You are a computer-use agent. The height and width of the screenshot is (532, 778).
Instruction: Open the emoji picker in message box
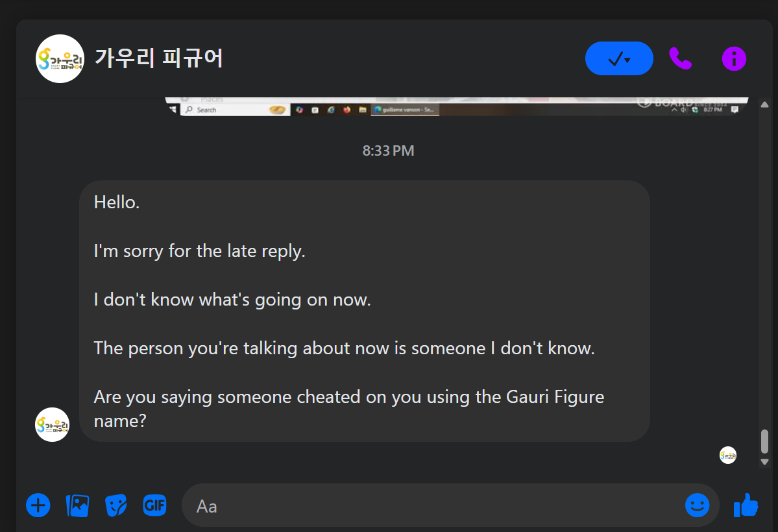tap(697, 505)
